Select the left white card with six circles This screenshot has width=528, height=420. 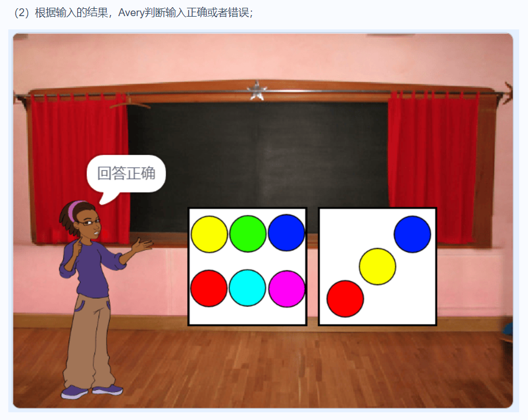(248, 266)
